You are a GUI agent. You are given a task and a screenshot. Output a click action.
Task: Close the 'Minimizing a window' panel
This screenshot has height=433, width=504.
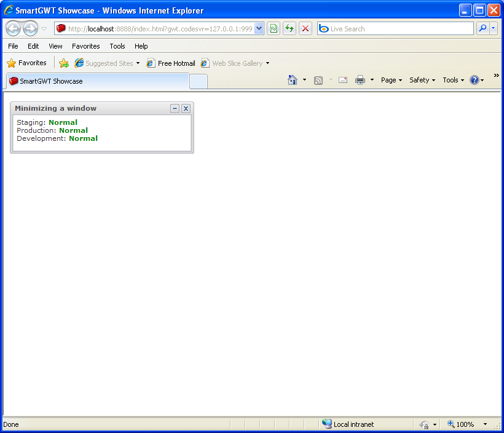(x=186, y=109)
